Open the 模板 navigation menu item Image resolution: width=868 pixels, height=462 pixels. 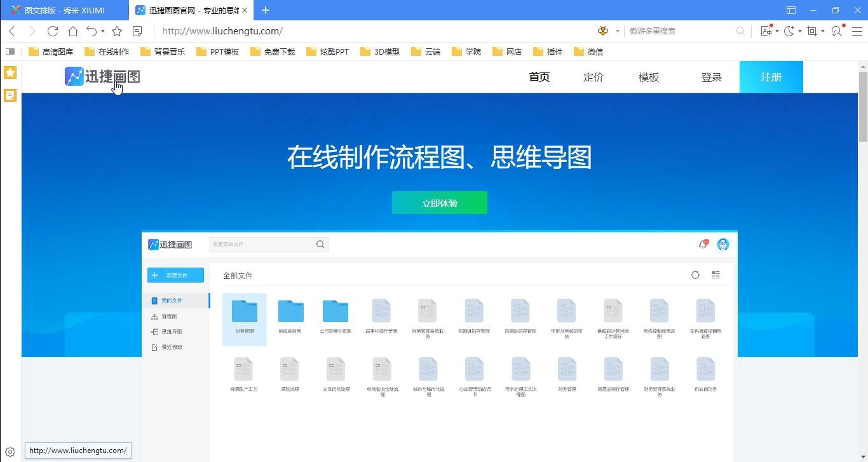648,78
